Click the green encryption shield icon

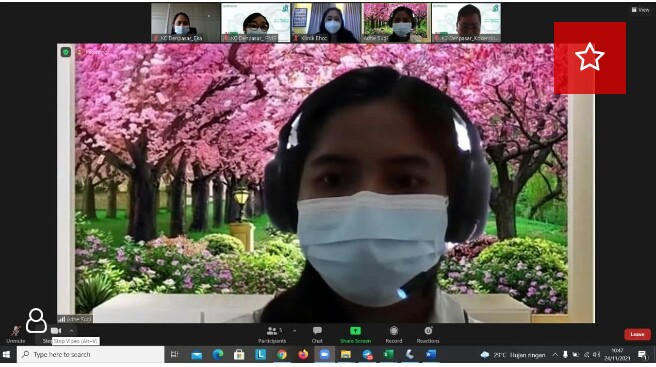66,52
